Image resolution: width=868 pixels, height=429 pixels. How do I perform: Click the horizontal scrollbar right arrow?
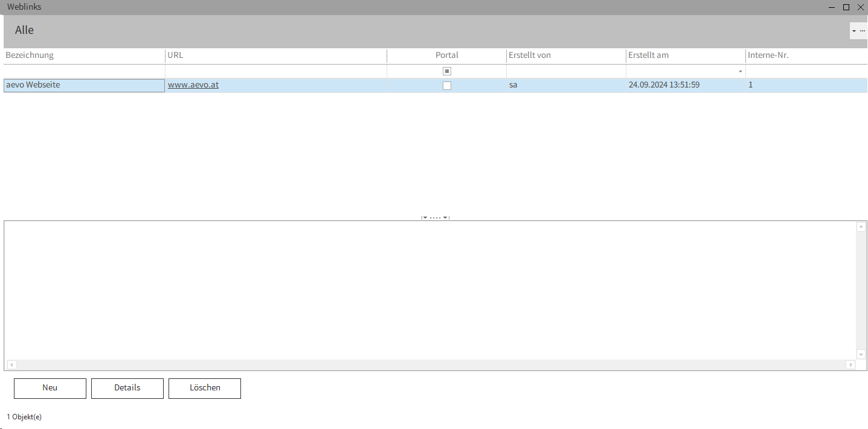851,365
